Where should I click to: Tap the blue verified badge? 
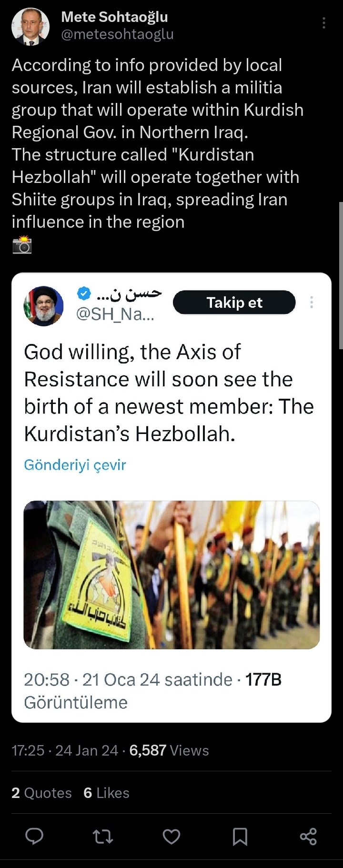pyautogui.click(x=84, y=294)
